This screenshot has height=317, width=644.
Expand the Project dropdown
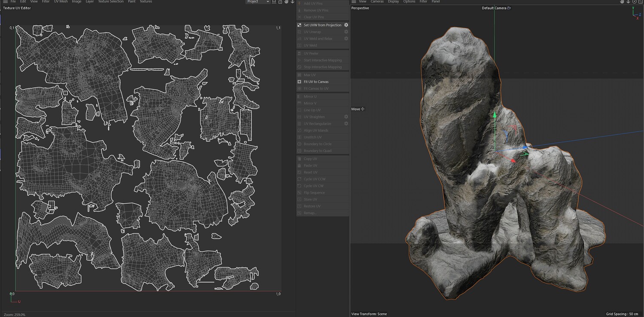[x=258, y=2]
